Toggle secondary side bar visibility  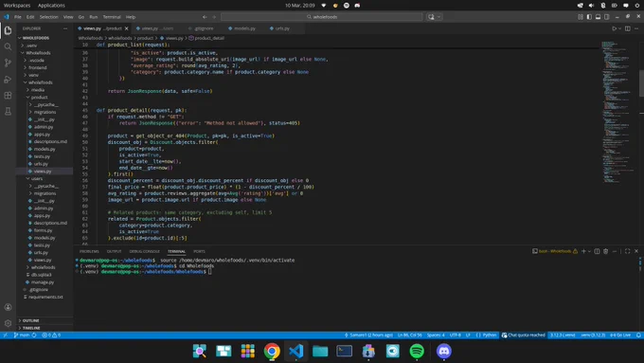607,17
